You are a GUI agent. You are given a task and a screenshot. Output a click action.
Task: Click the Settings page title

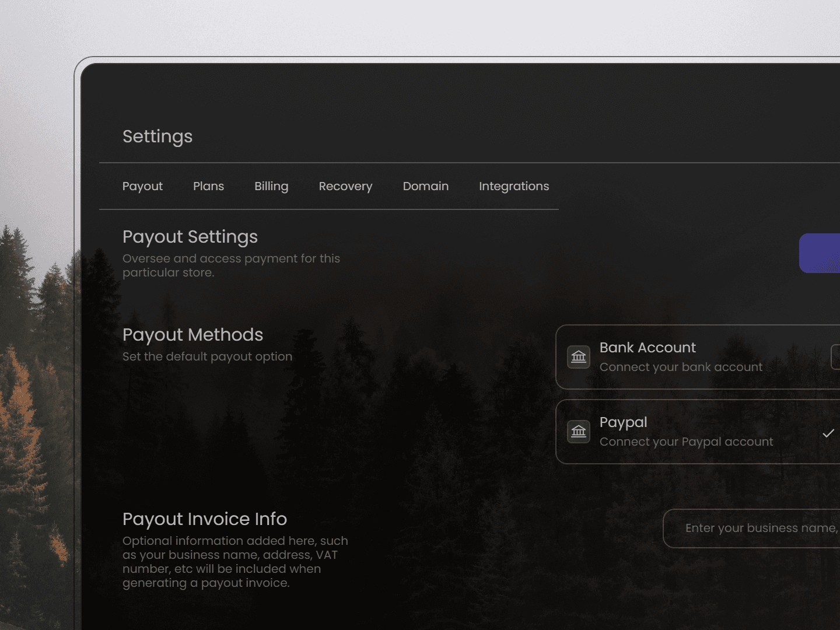(157, 136)
